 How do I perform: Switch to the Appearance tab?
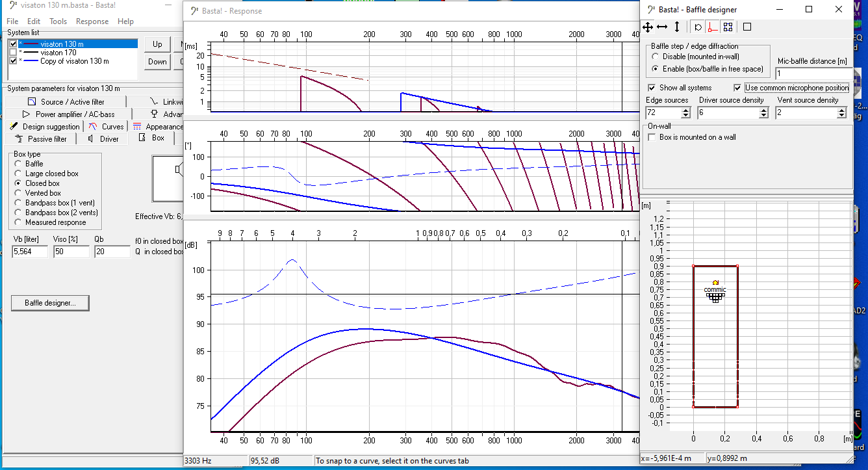pyautogui.click(x=157, y=127)
